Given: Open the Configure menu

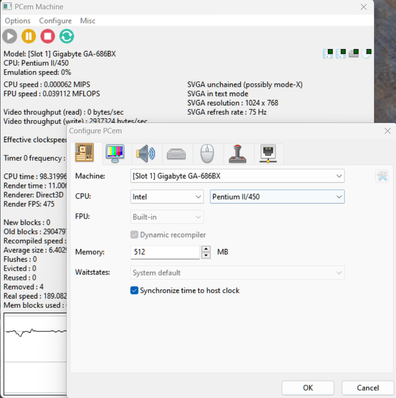Looking at the screenshot, I should (55, 21).
